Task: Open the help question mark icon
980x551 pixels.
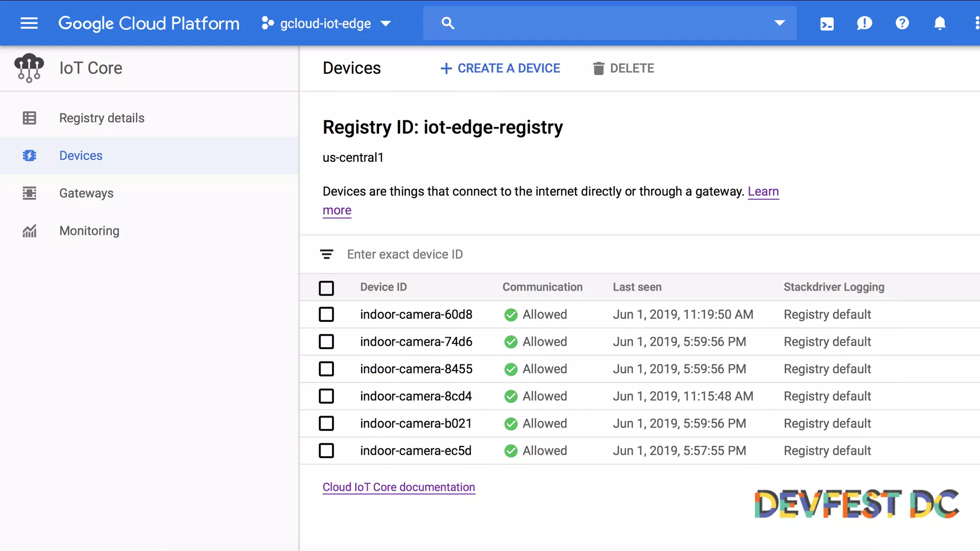Action: pos(902,23)
